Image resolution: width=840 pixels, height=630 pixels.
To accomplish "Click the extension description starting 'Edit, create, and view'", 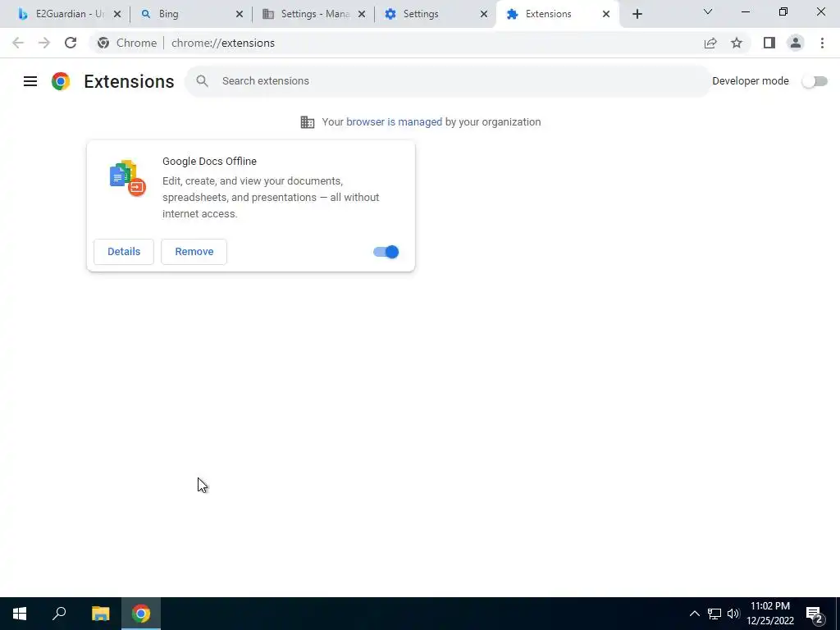I will tap(271, 198).
